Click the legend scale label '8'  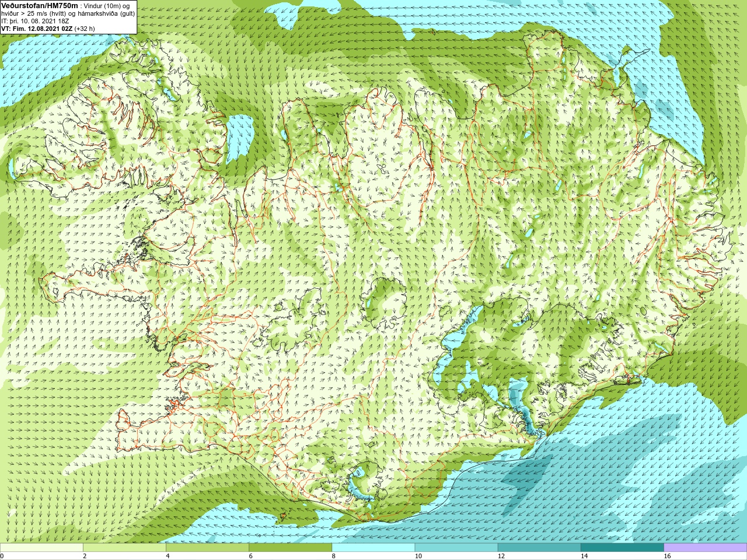pos(334,556)
